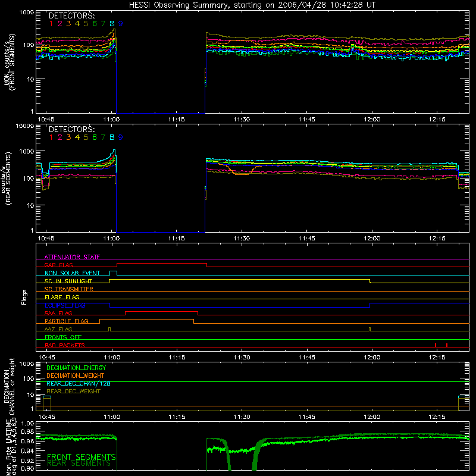Click the later BAD_PACKETS spike after 12:15

447,345
